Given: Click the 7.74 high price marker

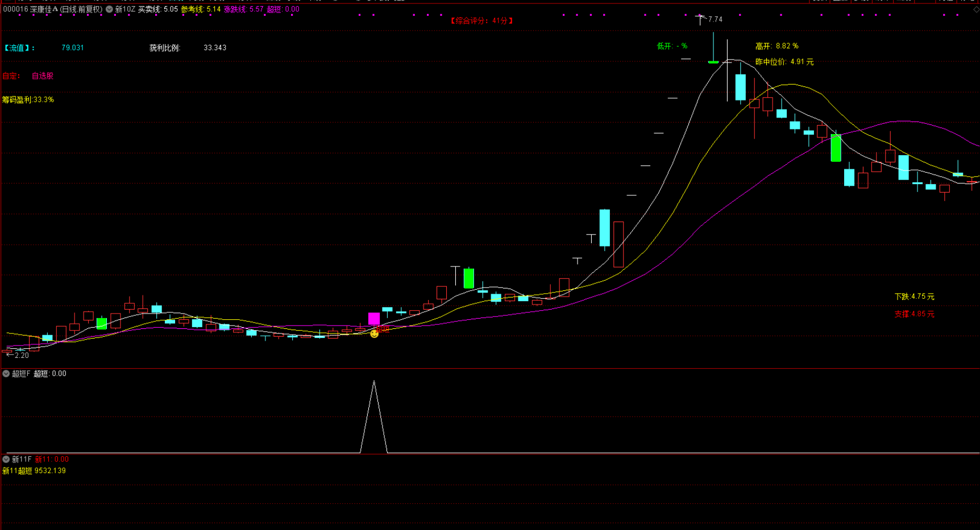Looking at the screenshot, I should pyautogui.click(x=715, y=19).
